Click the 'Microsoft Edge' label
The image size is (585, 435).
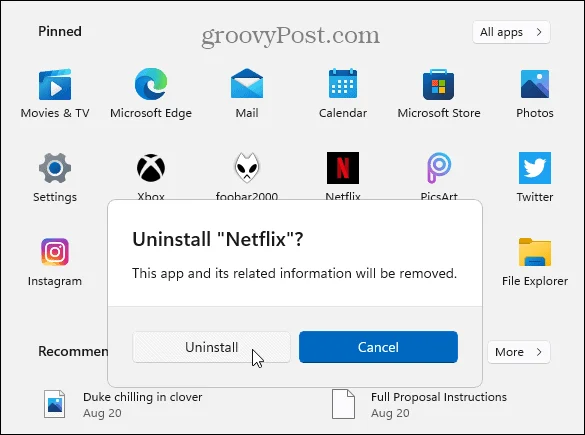click(x=151, y=113)
